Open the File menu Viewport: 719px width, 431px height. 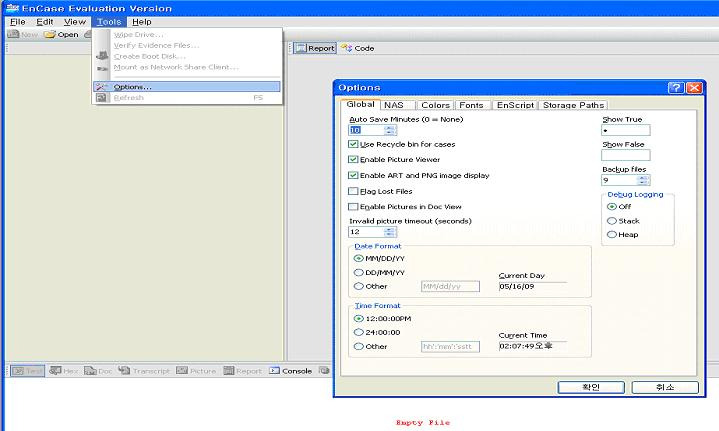click(x=18, y=22)
